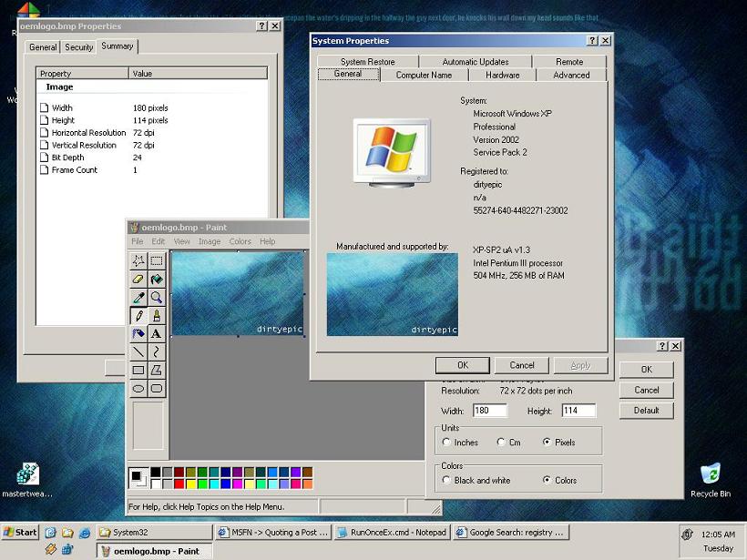Click the Default button
Image resolution: width=747 pixels, height=560 pixels.
tap(646, 411)
